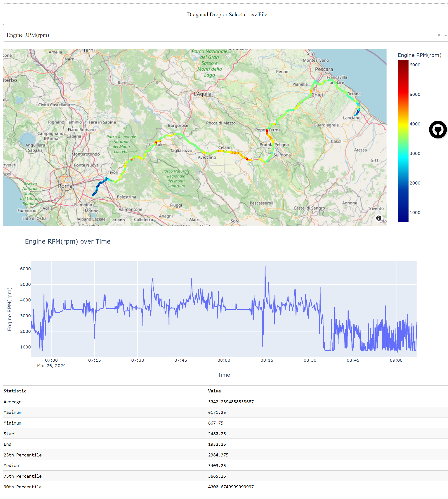
Task: Select the Statistic column header
Action: [x=15, y=391]
